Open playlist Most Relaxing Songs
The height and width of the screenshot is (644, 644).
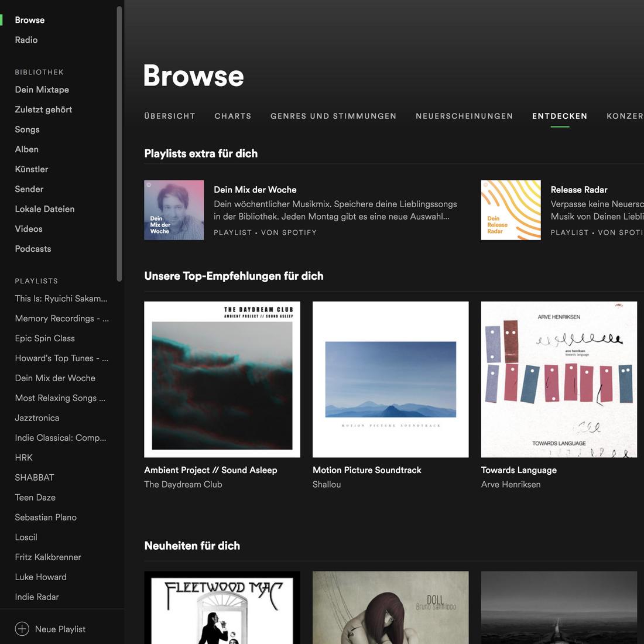click(60, 398)
